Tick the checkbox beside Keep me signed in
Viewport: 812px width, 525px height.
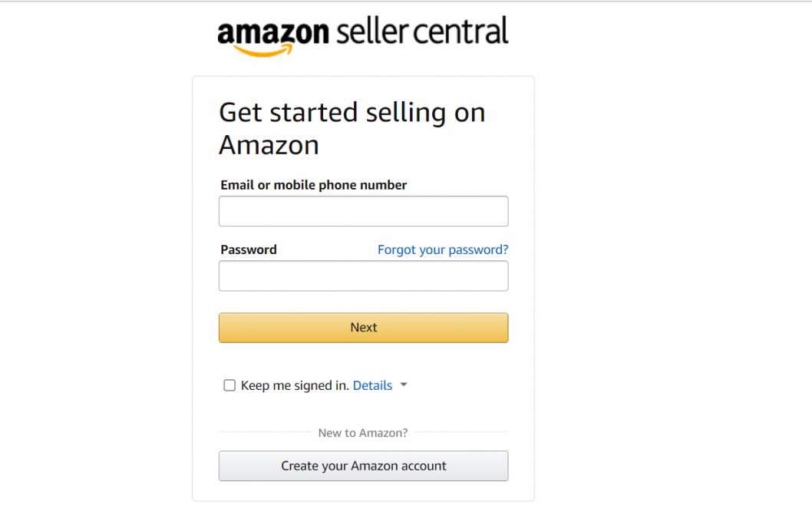pos(229,385)
